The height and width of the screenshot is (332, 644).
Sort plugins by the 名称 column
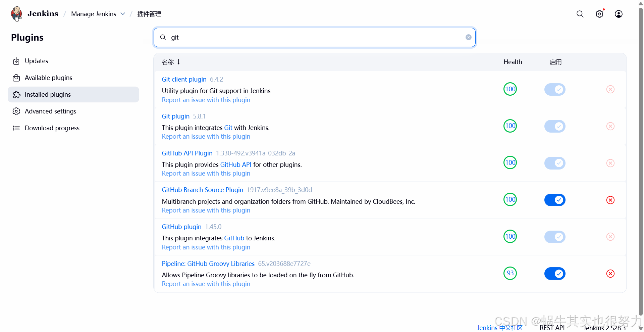pyautogui.click(x=171, y=62)
